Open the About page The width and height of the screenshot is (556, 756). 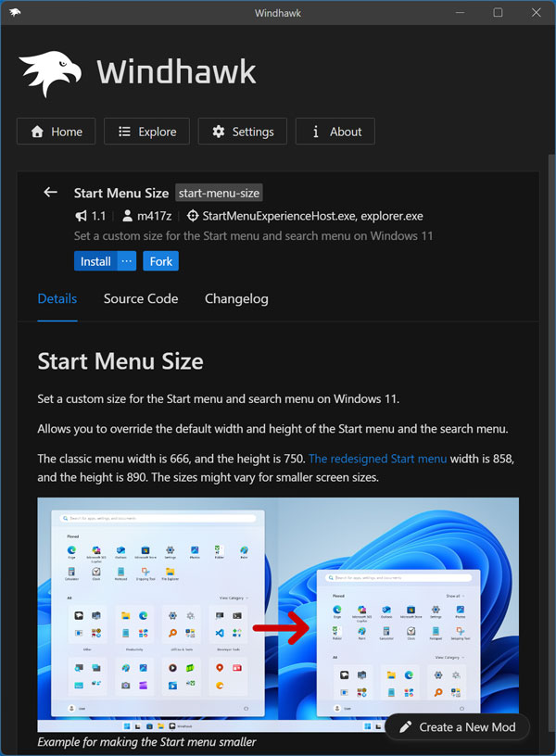[x=335, y=132]
